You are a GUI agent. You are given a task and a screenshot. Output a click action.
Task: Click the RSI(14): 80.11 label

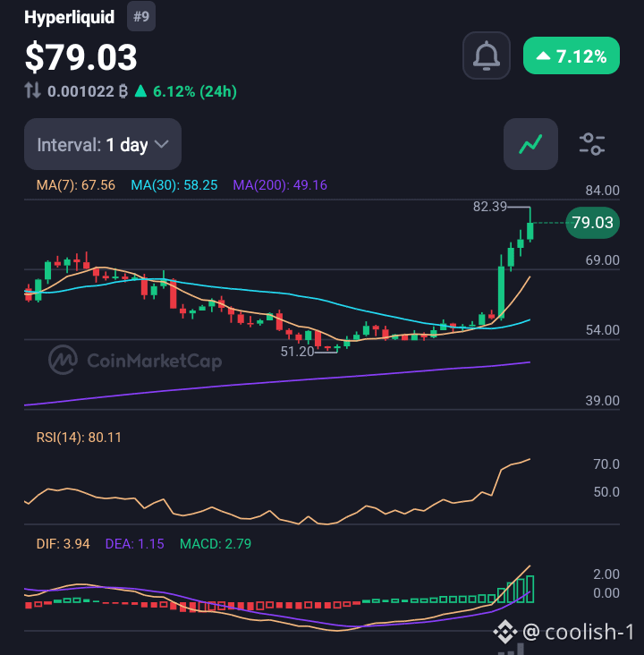(79, 438)
